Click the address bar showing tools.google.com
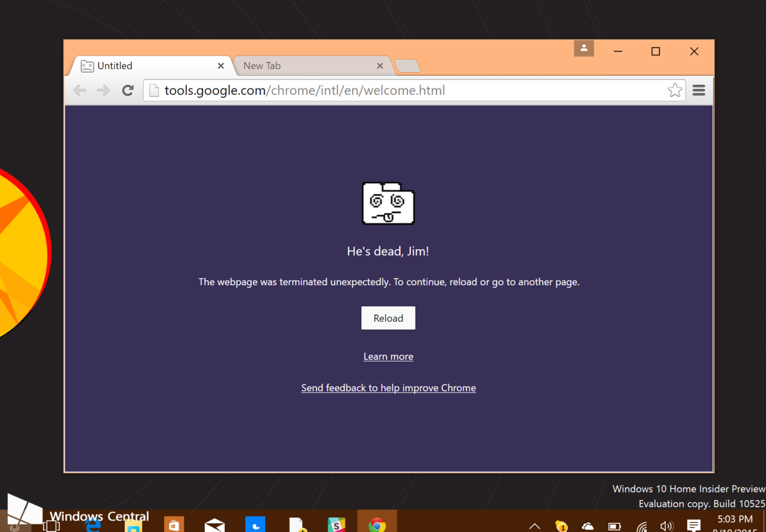 coord(414,91)
